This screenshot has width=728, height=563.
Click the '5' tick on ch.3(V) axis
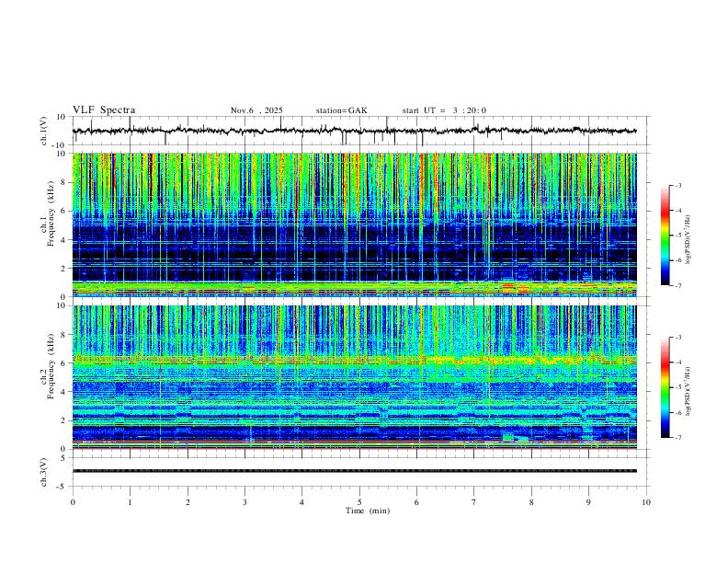[64, 457]
